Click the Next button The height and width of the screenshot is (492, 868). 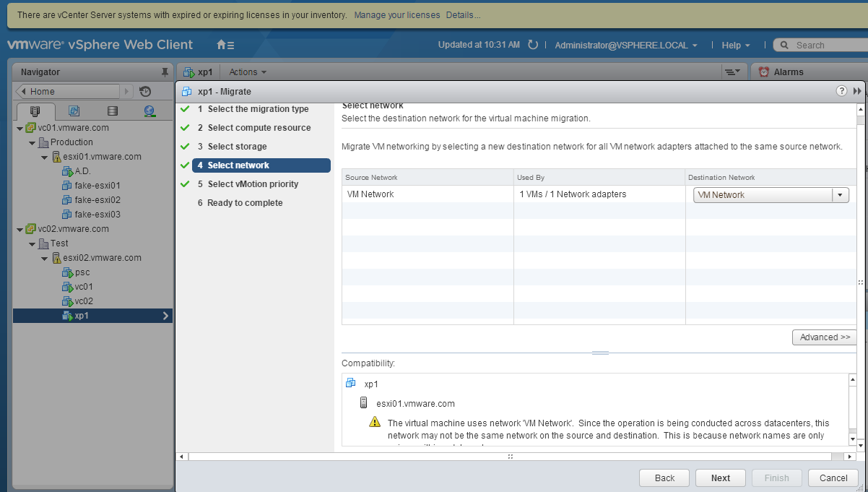(721, 478)
